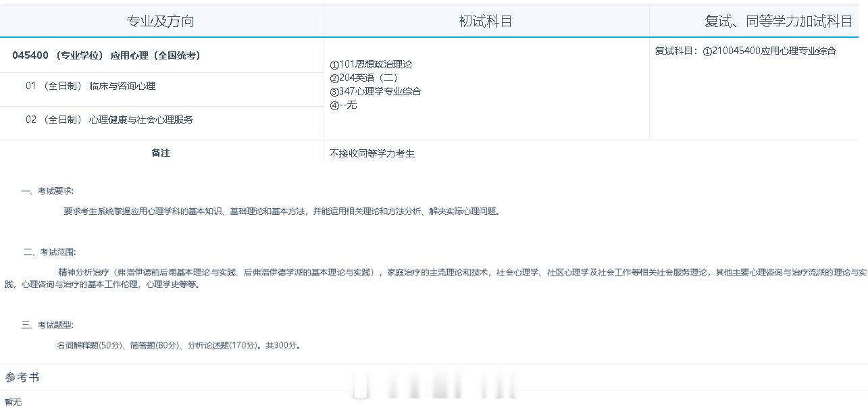Click subject ①101思想政治理论
This screenshot has width=868, height=408.
click(x=371, y=64)
